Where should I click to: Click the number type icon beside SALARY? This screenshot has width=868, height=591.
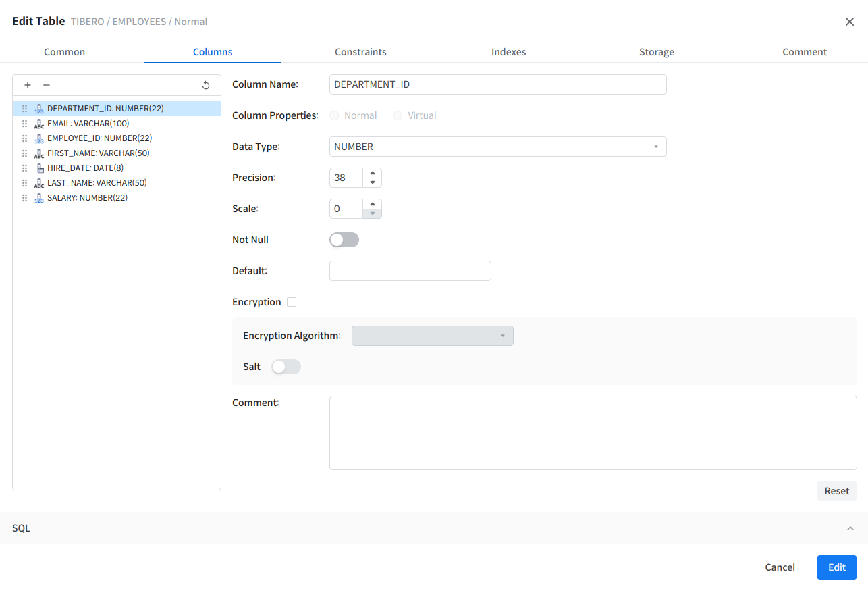pyautogui.click(x=39, y=198)
